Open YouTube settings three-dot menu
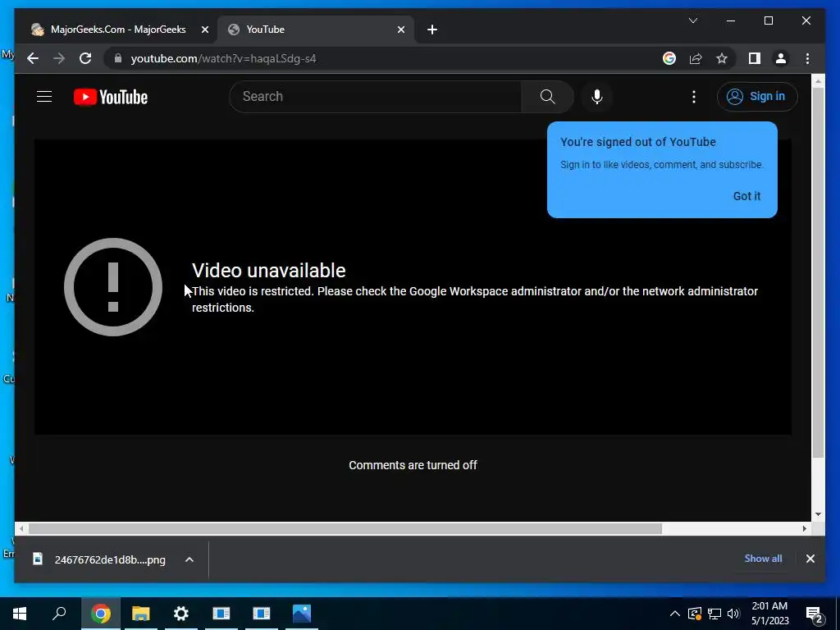This screenshot has height=630, width=840. (x=694, y=97)
